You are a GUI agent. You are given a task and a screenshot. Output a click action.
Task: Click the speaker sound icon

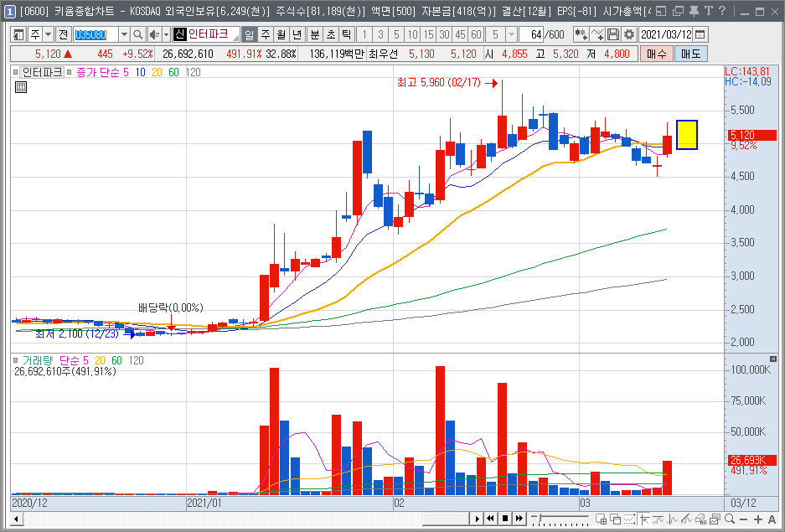pos(155,34)
